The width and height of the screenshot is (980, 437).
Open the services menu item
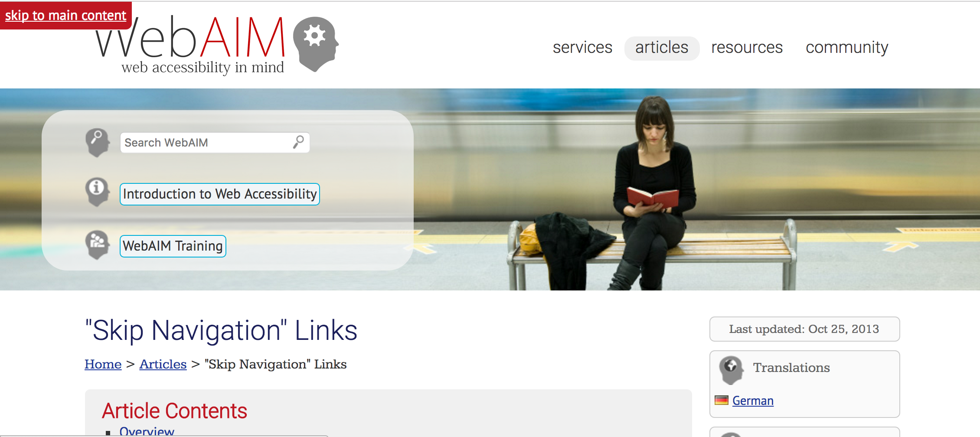pyautogui.click(x=582, y=48)
